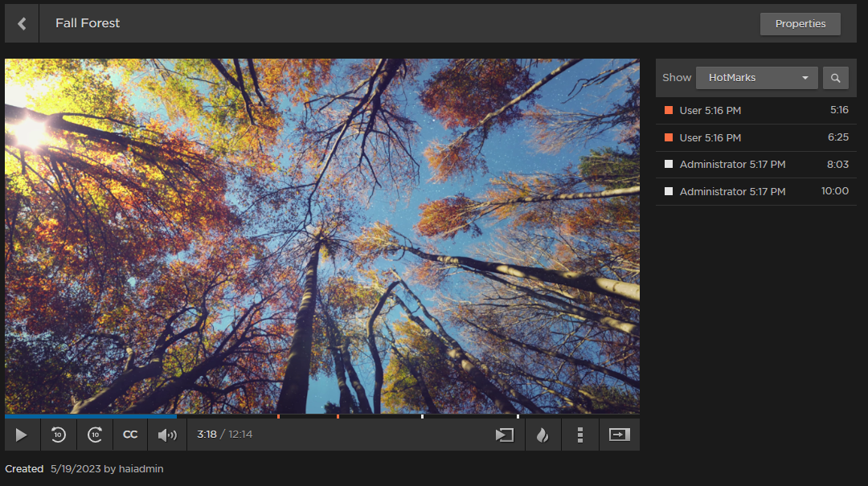The image size is (868, 486).
Task: Open the three-dot more options menu
Action: tap(580, 435)
